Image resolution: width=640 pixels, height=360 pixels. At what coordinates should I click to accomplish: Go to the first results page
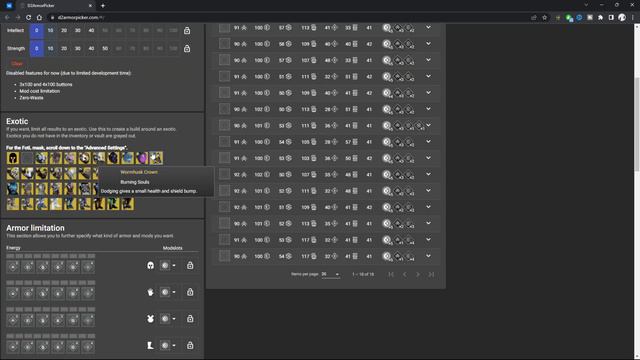click(x=391, y=274)
